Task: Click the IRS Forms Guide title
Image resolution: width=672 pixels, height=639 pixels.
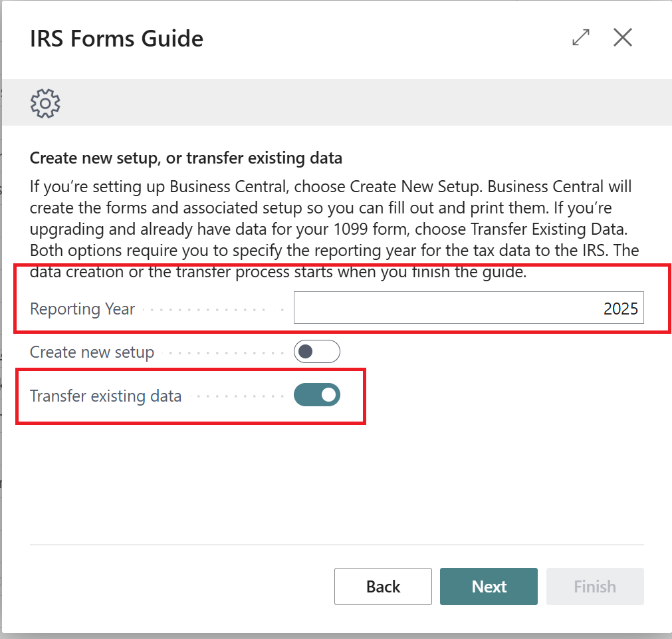Action: [x=116, y=39]
